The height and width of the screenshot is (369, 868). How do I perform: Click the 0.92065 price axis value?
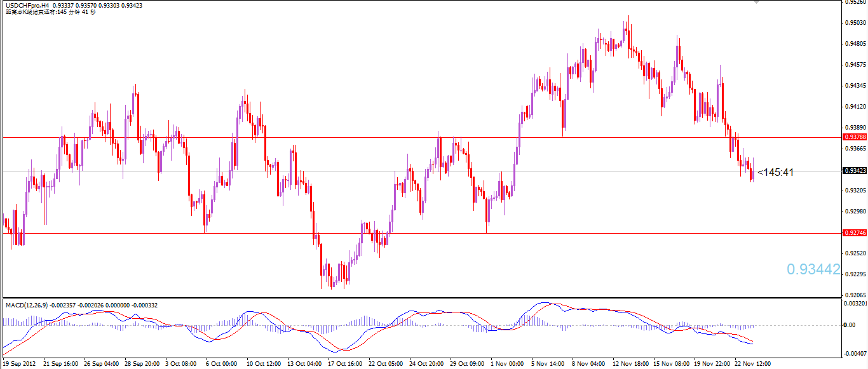(855, 295)
